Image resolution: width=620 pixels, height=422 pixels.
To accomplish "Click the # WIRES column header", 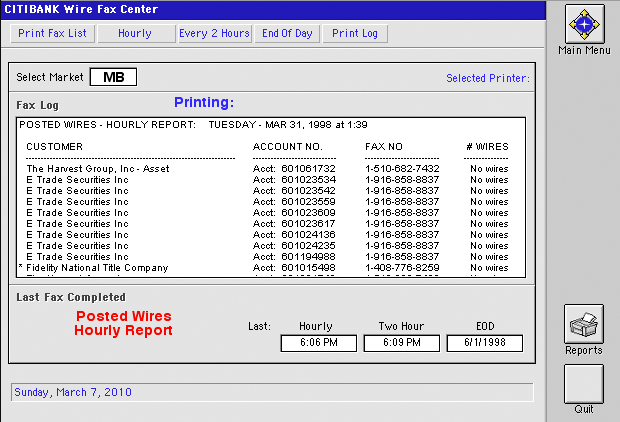I will 487,147.
